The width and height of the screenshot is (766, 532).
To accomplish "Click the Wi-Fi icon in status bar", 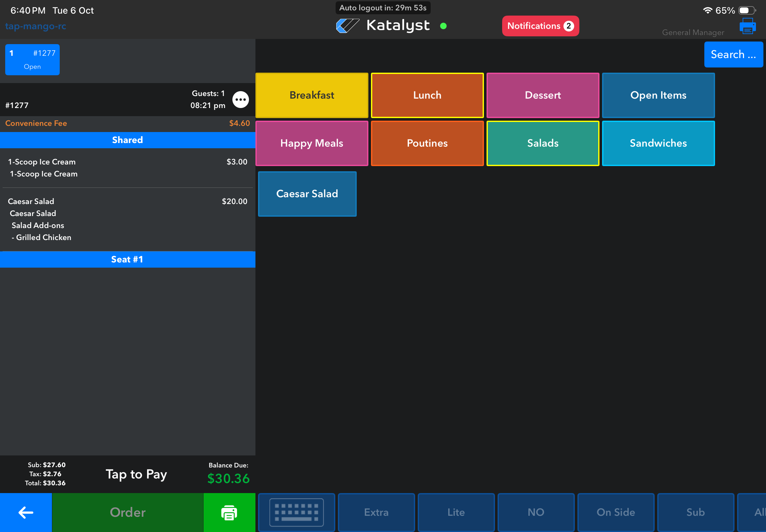I will coord(707,10).
